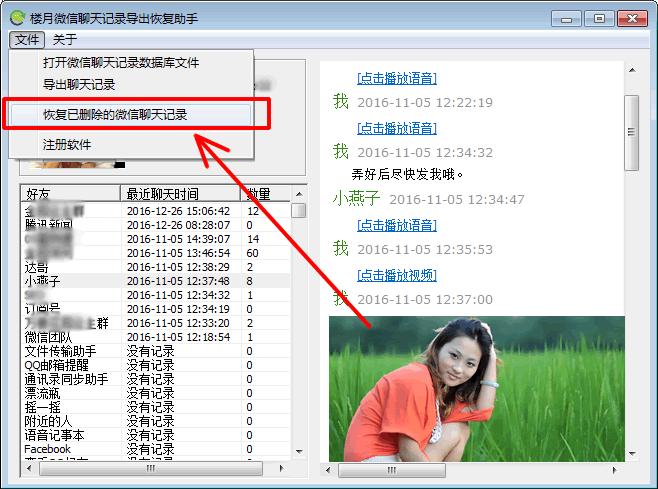
Task: Select the Facebook row
Action: [x=155, y=449]
